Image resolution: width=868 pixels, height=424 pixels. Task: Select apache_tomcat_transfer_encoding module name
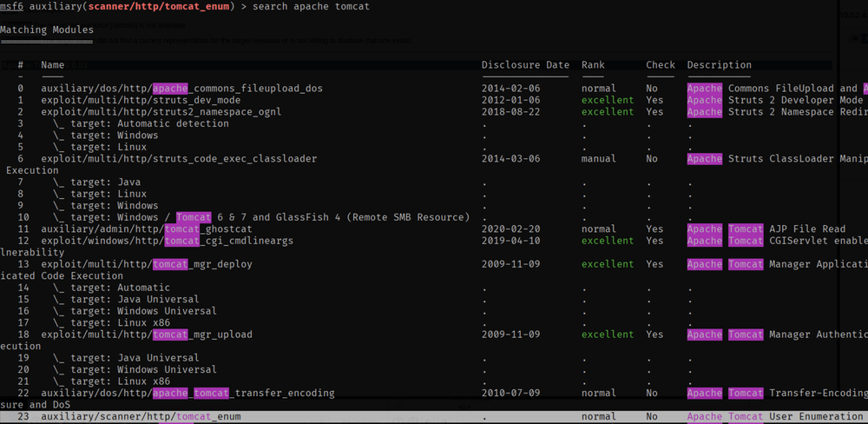pos(187,393)
